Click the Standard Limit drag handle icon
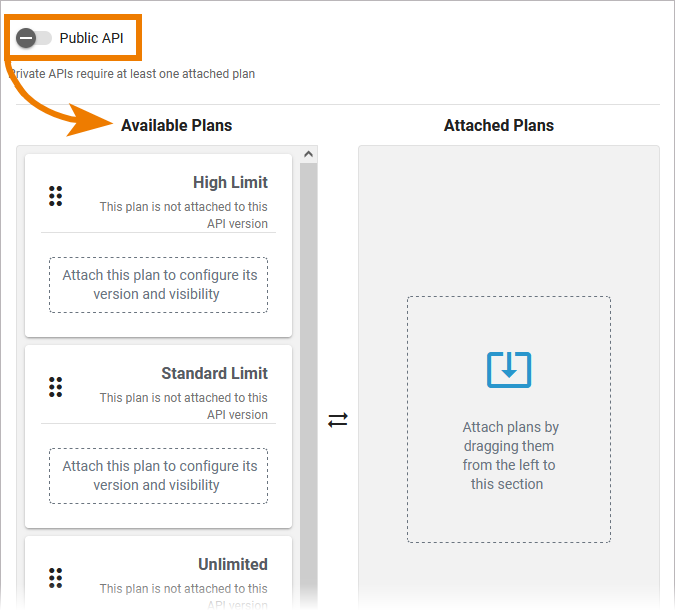The height and width of the screenshot is (611, 675). (56, 387)
